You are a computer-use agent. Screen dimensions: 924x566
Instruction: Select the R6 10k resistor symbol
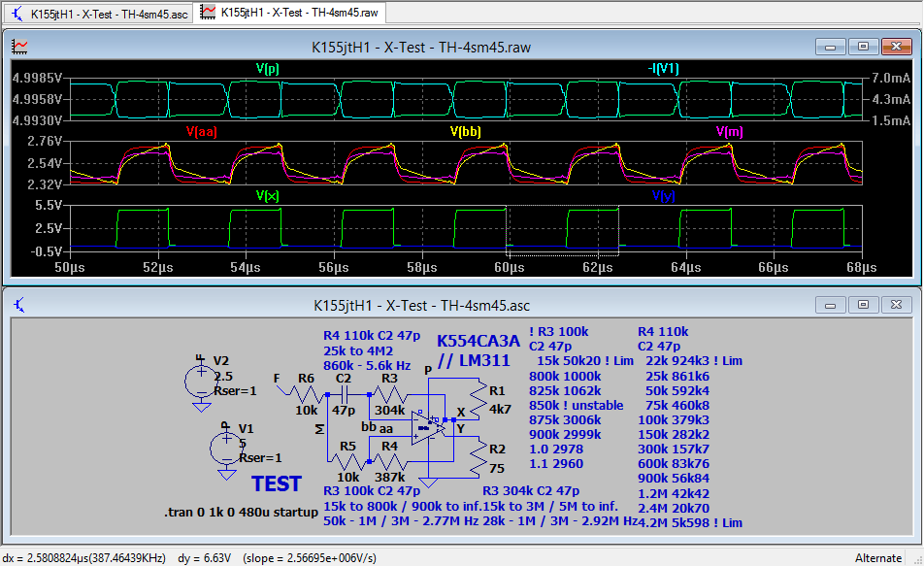[305, 394]
